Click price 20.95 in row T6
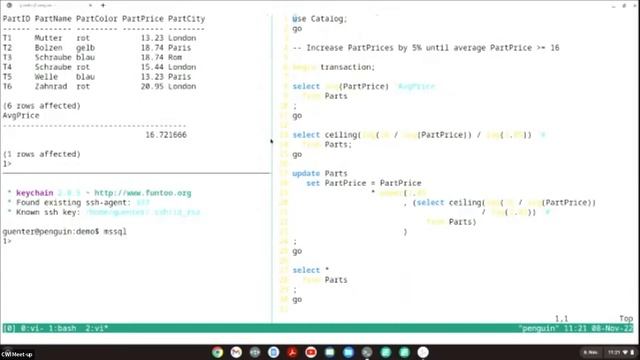 point(152,87)
